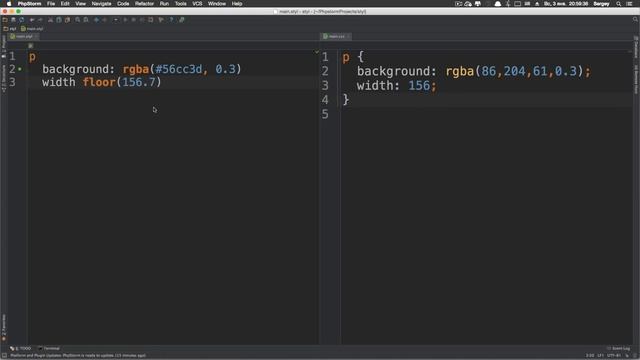
Task: Open the PhpStorm application menu
Action: click(29, 4)
